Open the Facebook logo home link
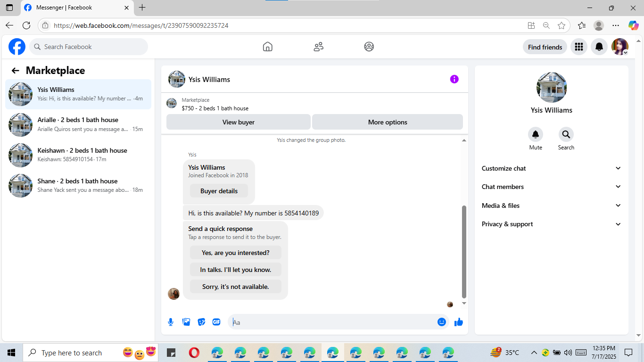This screenshot has height=362, width=644. (x=17, y=47)
